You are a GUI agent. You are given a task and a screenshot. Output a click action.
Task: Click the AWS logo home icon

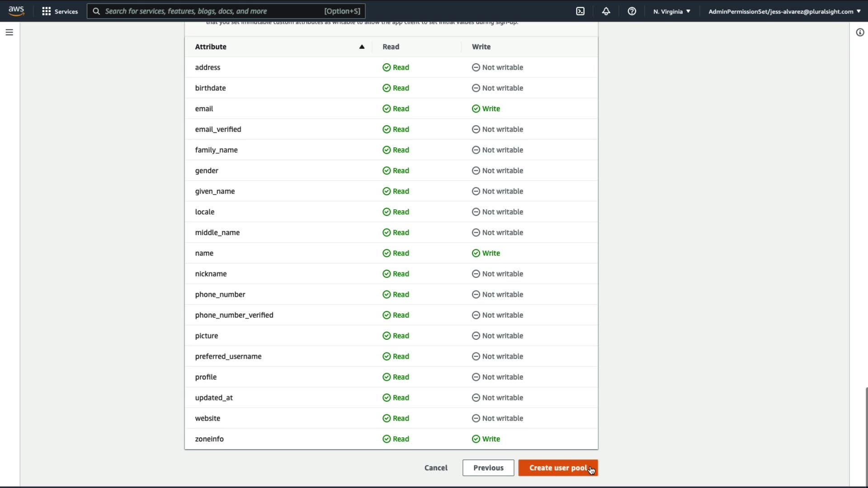point(16,11)
